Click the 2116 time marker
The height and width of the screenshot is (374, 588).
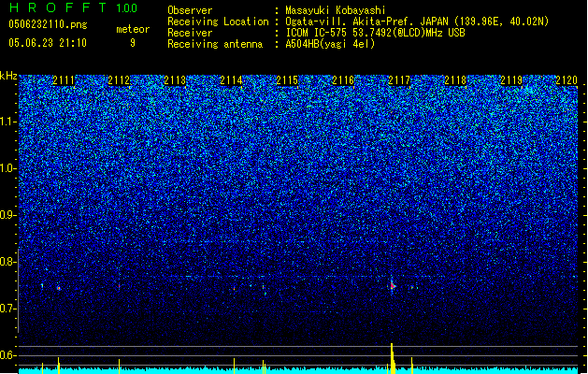pyautogui.click(x=343, y=80)
